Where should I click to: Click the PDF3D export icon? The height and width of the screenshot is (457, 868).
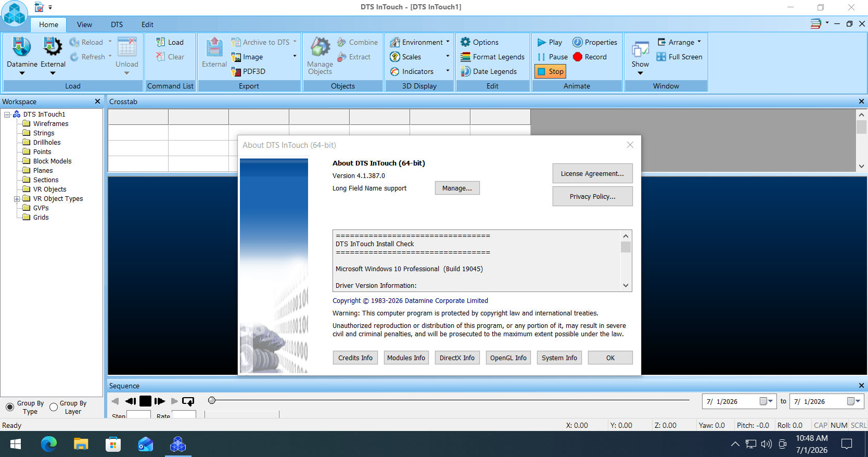pos(236,71)
